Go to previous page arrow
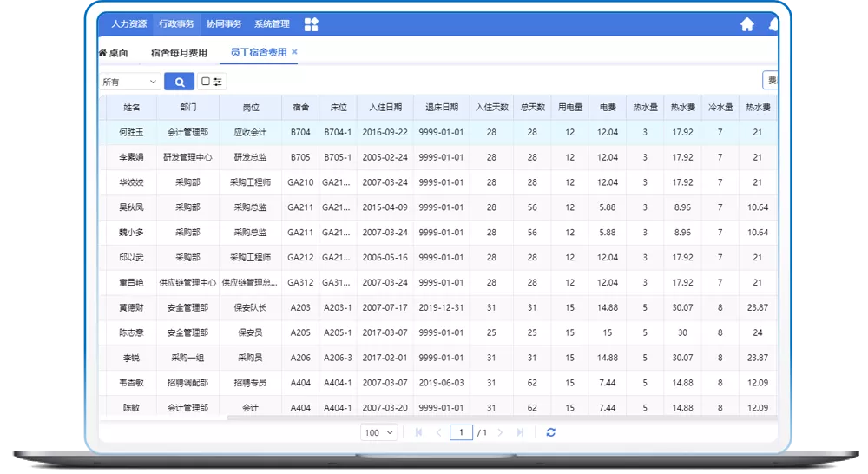The width and height of the screenshot is (868, 474). pyautogui.click(x=439, y=432)
